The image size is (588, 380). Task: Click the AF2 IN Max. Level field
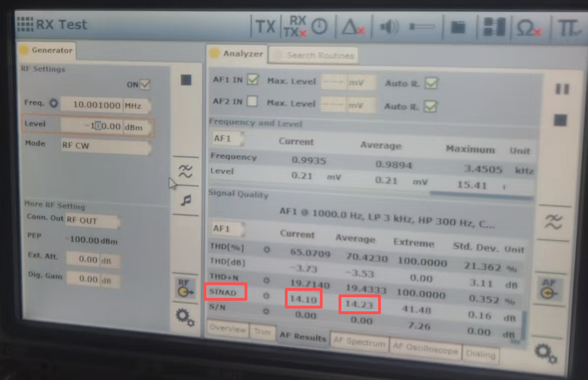point(334,105)
